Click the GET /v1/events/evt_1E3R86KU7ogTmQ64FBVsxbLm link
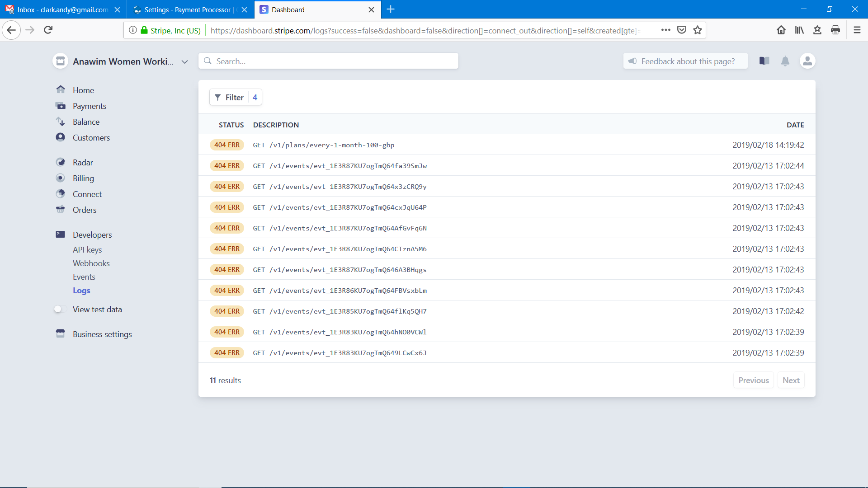This screenshot has height=488, width=868. point(339,290)
